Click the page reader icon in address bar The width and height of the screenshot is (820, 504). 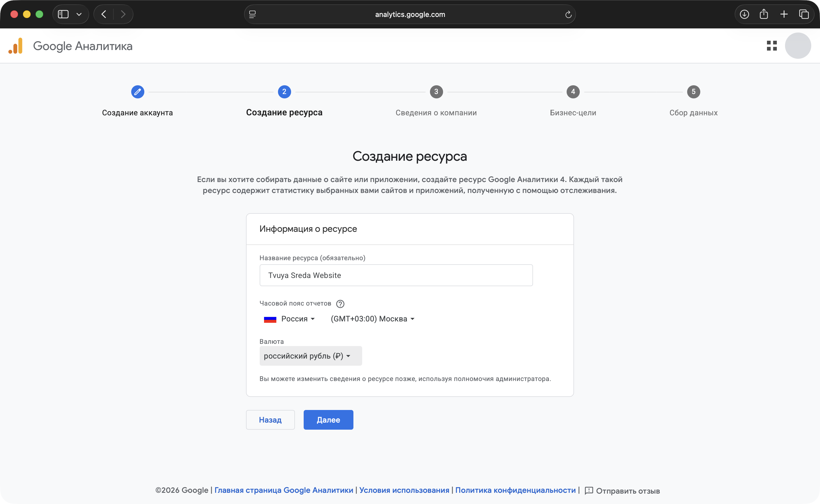click(x=252, y=14)
